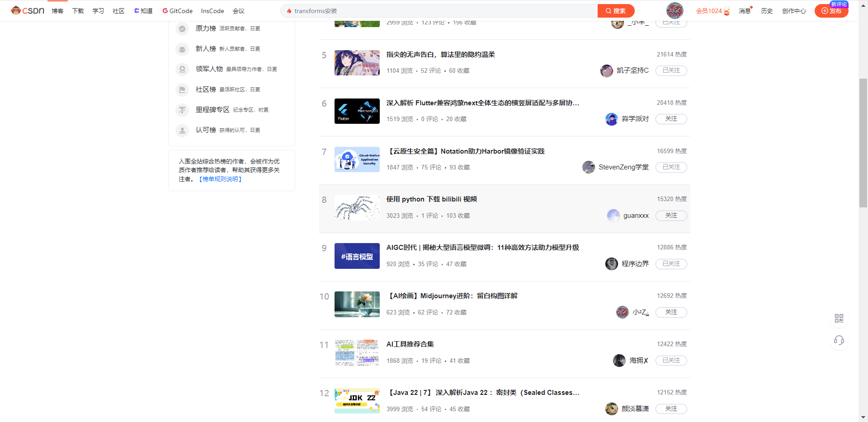Viewport: 868px width, 422px height.
Task: Open the 会议 nav item
Action: [x=238, y=11]
